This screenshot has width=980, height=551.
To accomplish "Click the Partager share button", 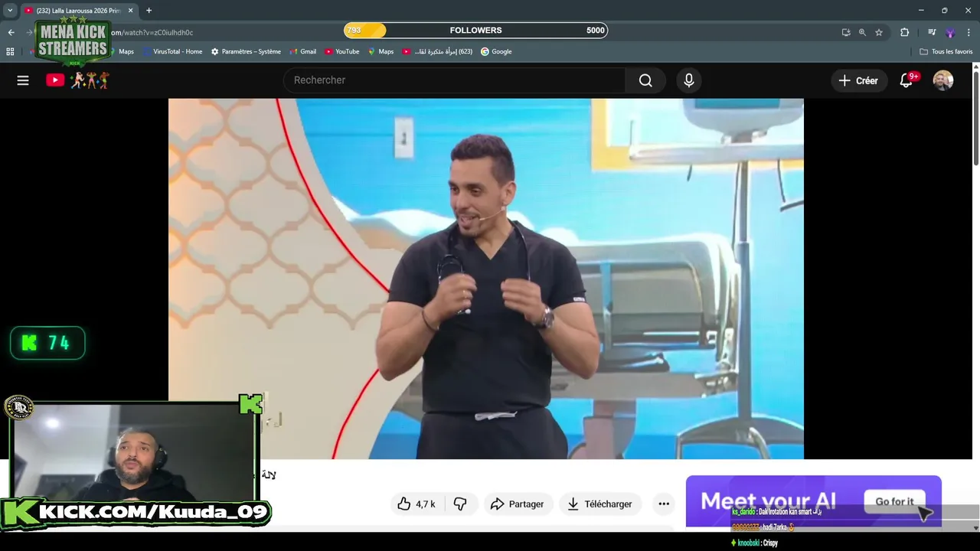I will pyautogui.click(x=517, y=504).
